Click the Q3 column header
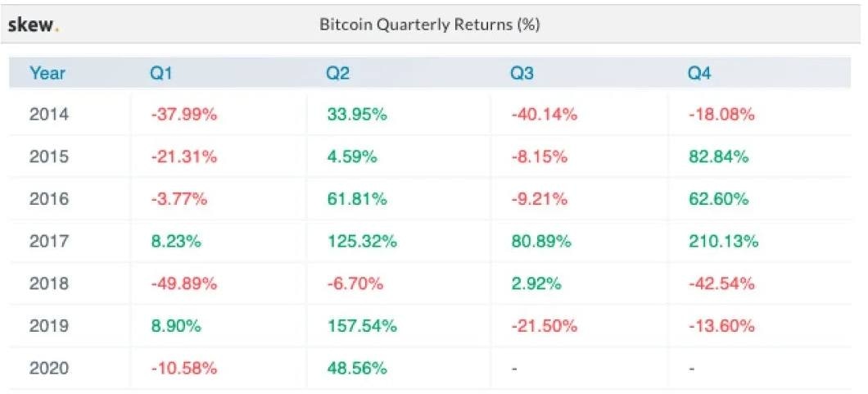Screen dimensions: 868x394 (x=522, y=74)
